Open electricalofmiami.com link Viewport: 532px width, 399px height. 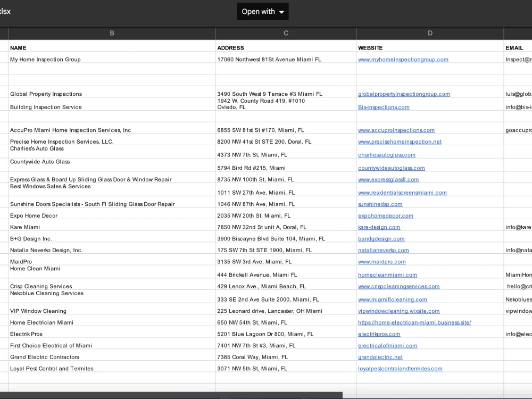(387, 346)
